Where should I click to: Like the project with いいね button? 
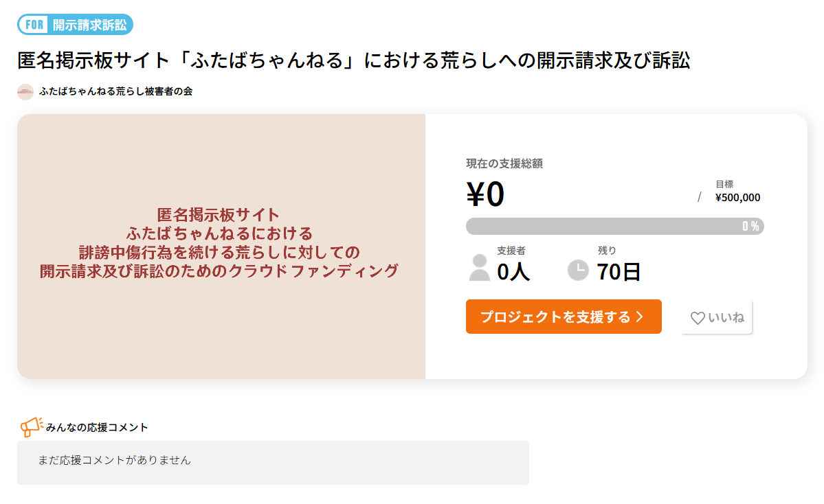click(x=717, y=318)
